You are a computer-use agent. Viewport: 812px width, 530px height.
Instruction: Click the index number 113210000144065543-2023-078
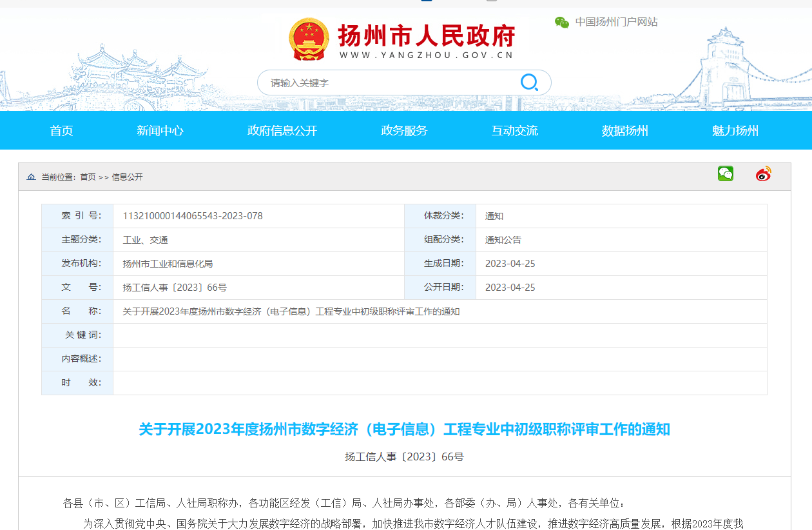193,216
